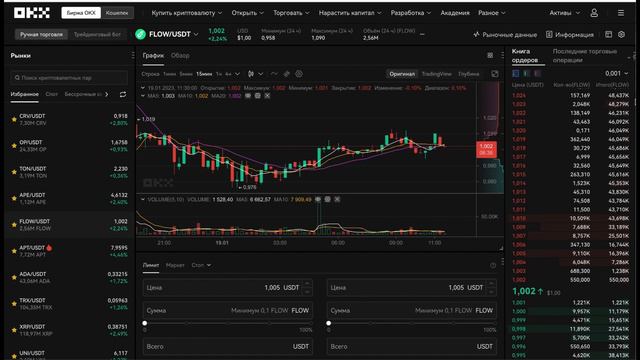
Task: Expand the chart to fullscreen
Action: pos(495,74)
